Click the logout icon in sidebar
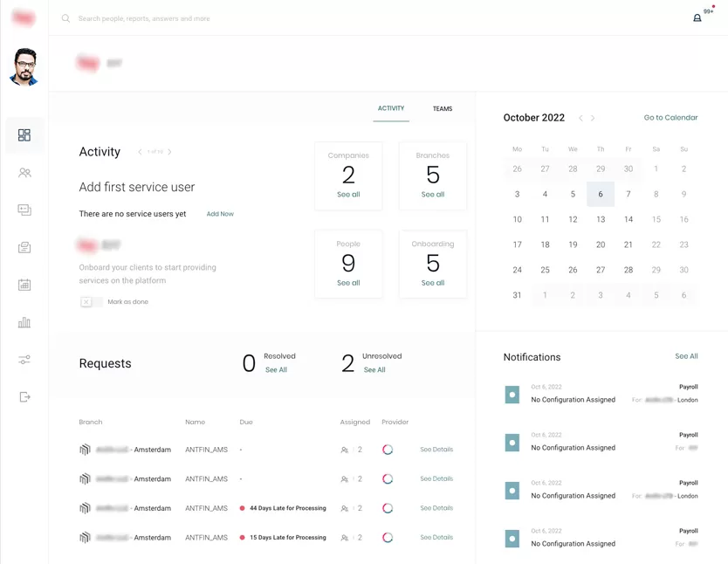Viewport: 728px width, 564px height. [x=24, y=397]
